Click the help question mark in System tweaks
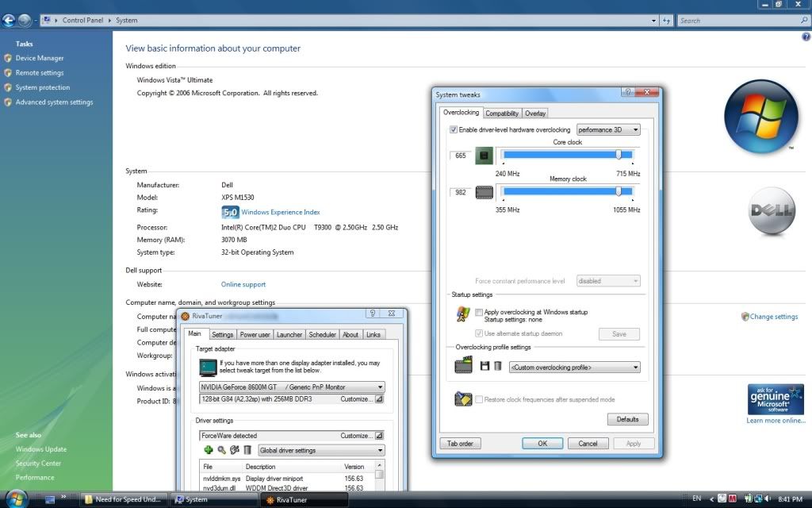 (x=628, y=92)
